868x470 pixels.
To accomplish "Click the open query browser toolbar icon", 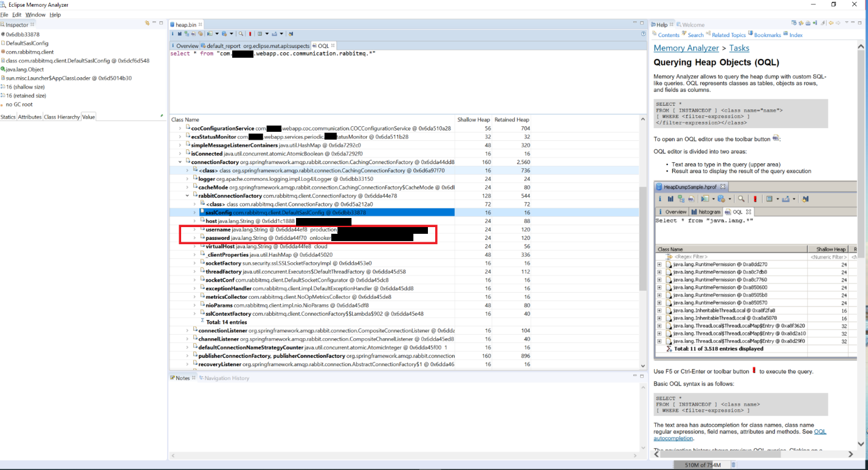I will [224, 33].
